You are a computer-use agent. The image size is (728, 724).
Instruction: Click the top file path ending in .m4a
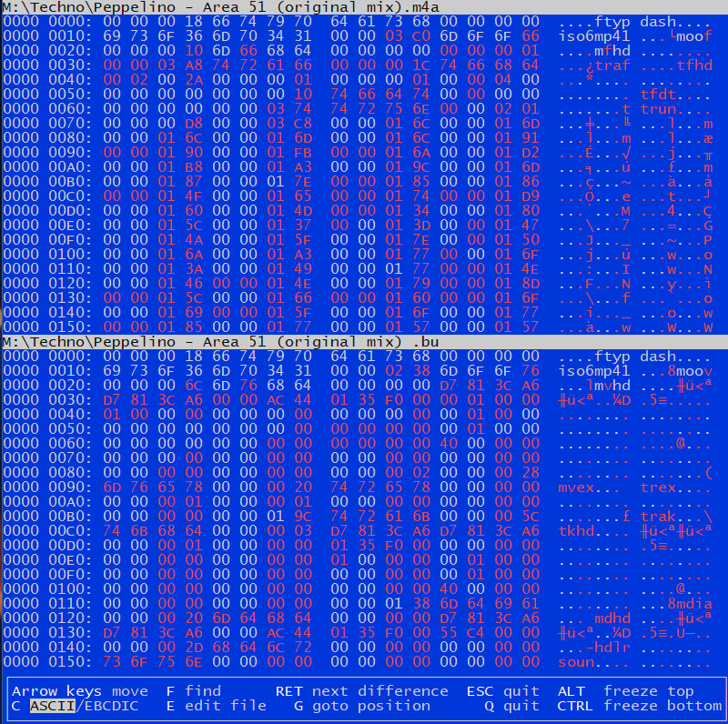coord(221,7)
